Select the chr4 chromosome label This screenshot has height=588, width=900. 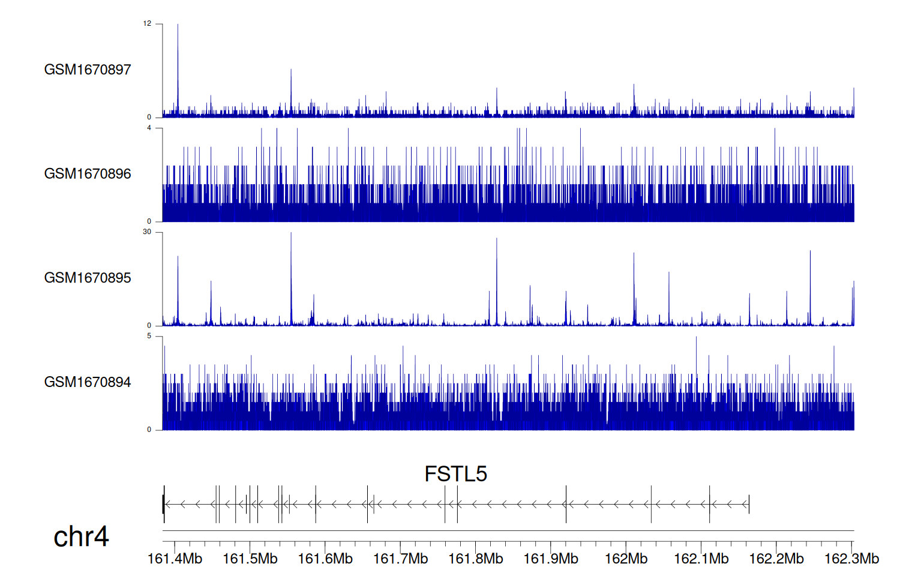tap(81, 536)
